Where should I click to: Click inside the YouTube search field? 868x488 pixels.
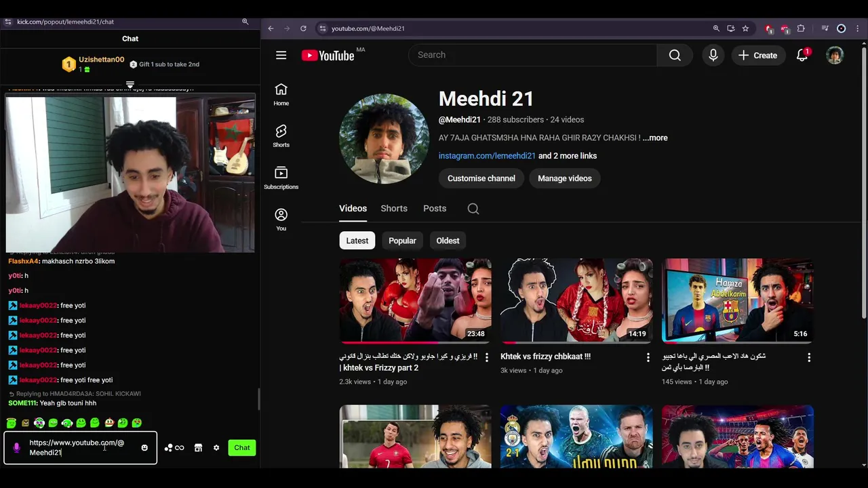[x=532, y=56]
